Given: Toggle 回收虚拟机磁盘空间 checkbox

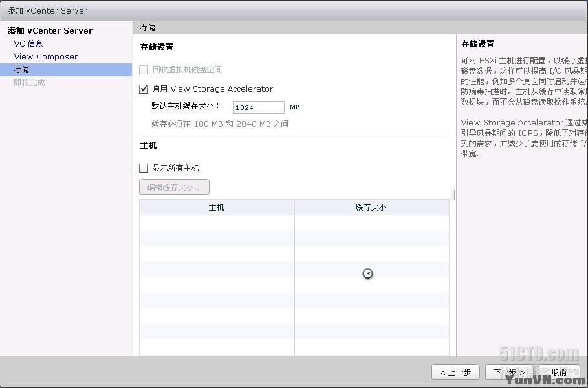Looking at the screenshot, I should (x=144, y=70).
